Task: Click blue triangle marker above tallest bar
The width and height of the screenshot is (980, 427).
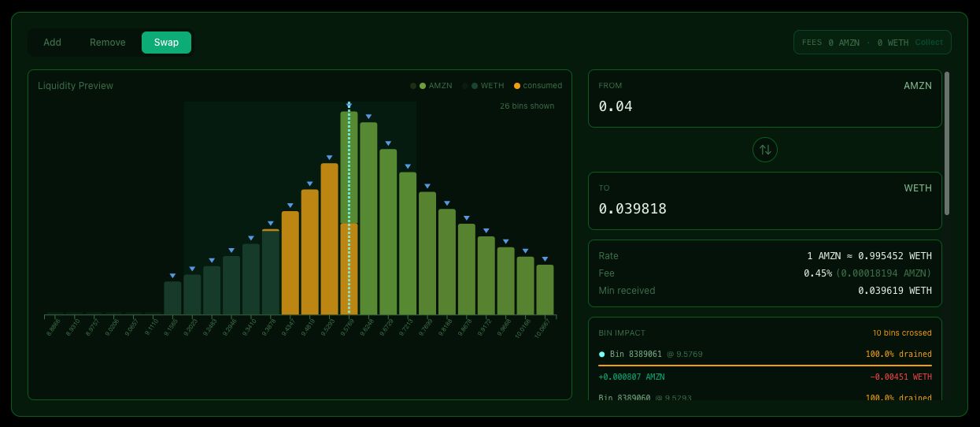Action: (349, 105)
